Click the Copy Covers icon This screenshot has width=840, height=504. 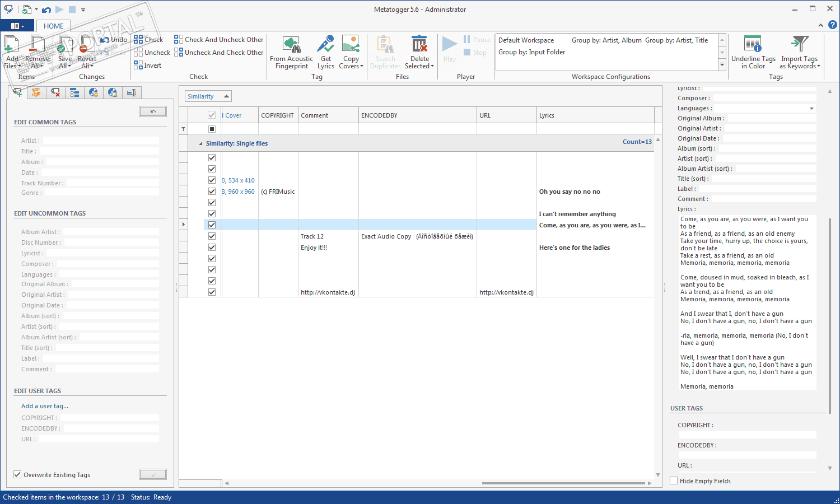[351, 45]
